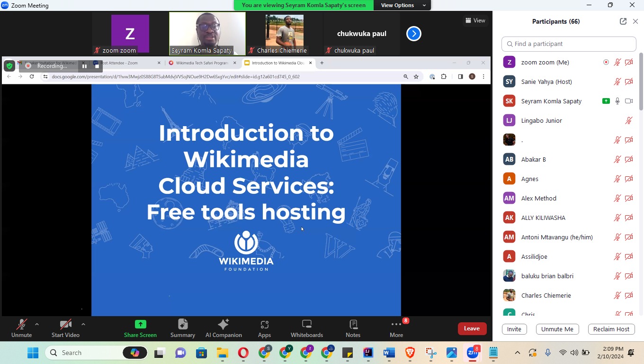Open a new tab in shared browser
Screen dimensions: 644x364
(x=322, y=63)
